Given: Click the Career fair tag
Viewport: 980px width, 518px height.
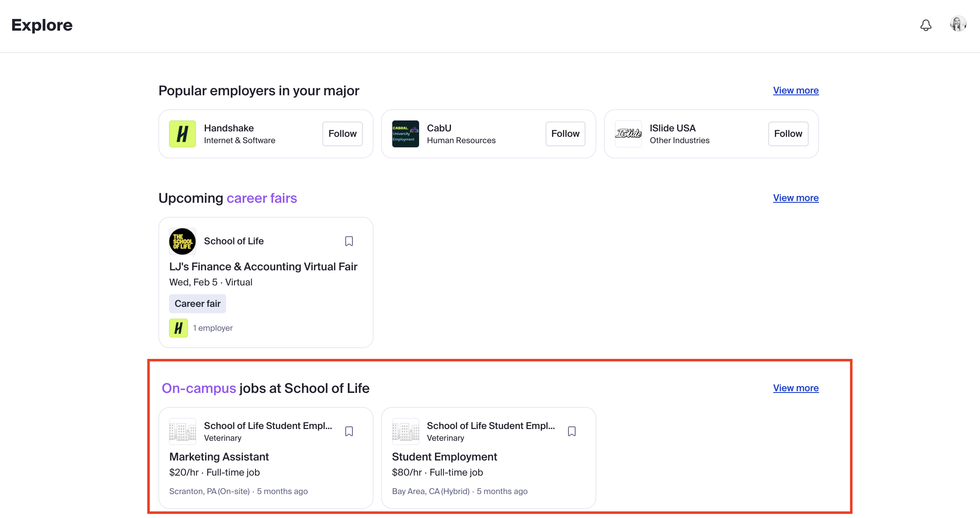Looking at the screenshot, I should pos(197,304).
